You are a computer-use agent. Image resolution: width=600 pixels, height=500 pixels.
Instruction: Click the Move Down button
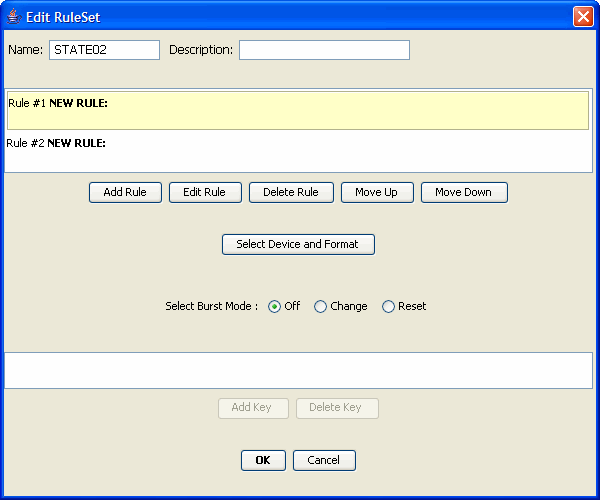pyautogui.click(x=464, y=192)
